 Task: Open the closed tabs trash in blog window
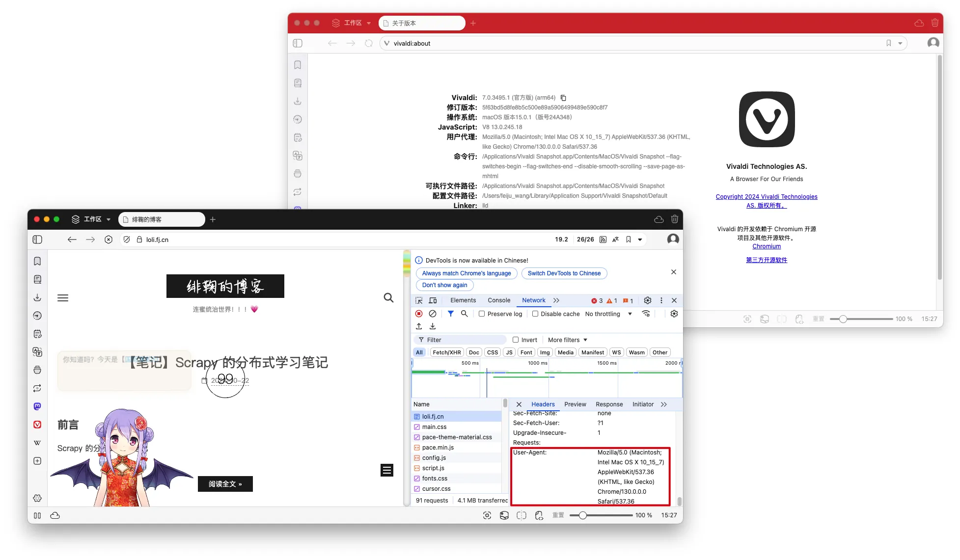(675, 219)
